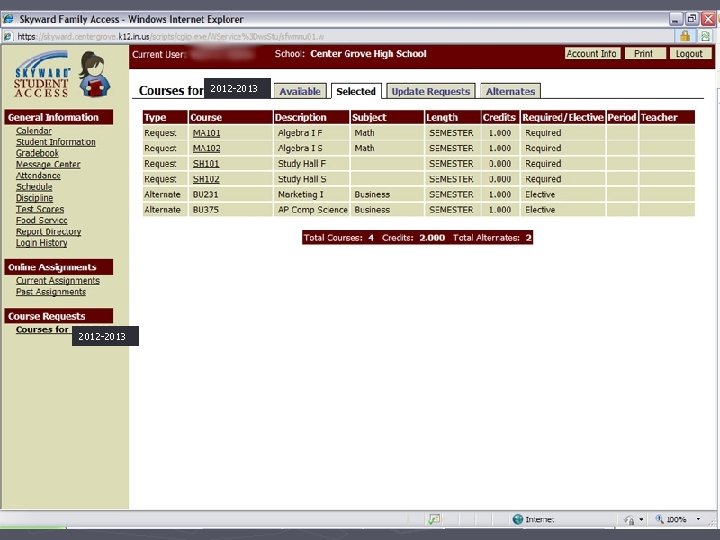Open the Schedule link
This screenshot has height=540, width=720.
[x=34, y=186]
